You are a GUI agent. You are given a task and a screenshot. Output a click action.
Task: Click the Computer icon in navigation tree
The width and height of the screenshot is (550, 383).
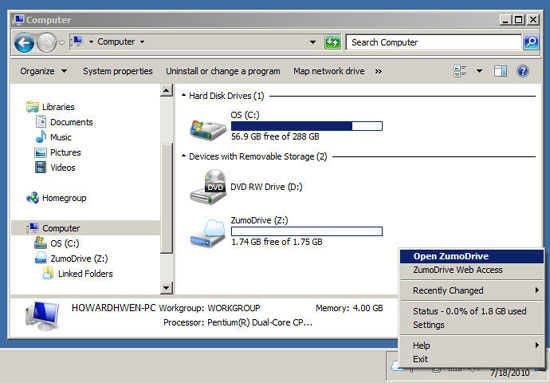point(33,228)
